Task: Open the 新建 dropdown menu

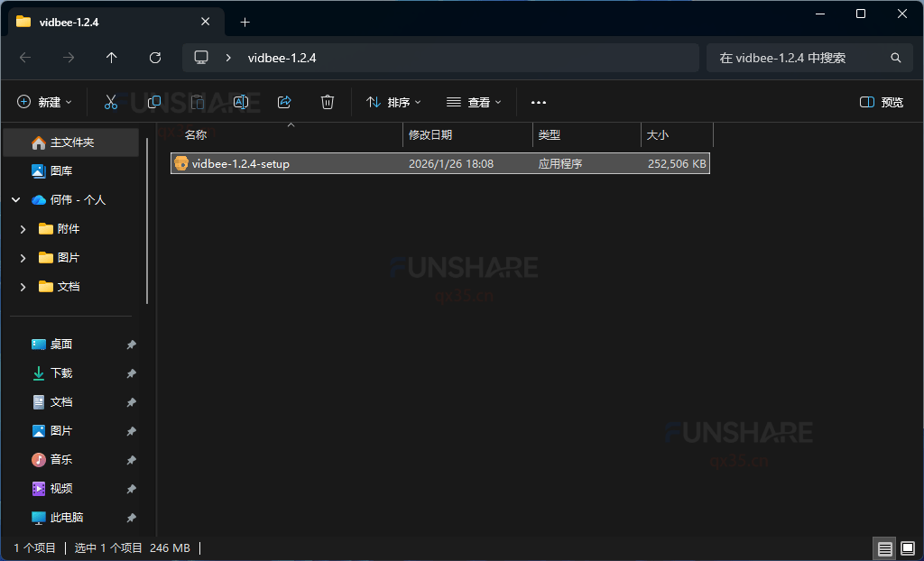Action: click(x=44, y=103)
